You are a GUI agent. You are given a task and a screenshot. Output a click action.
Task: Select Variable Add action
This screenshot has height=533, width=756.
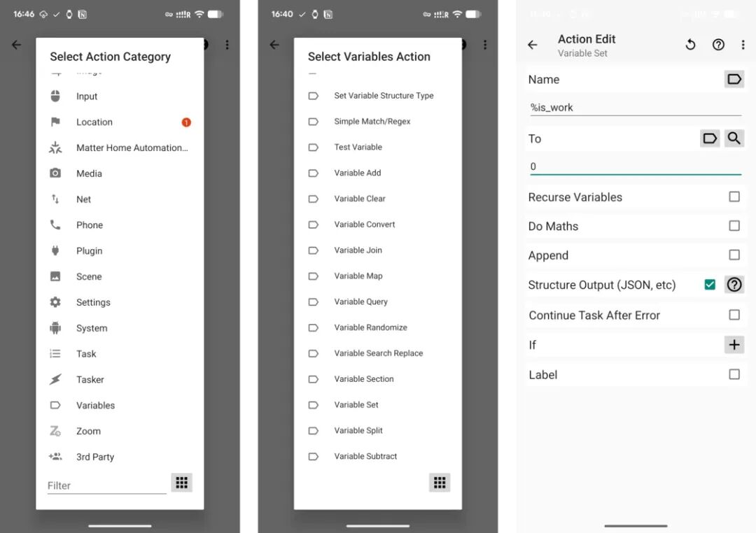click(377, 173)
